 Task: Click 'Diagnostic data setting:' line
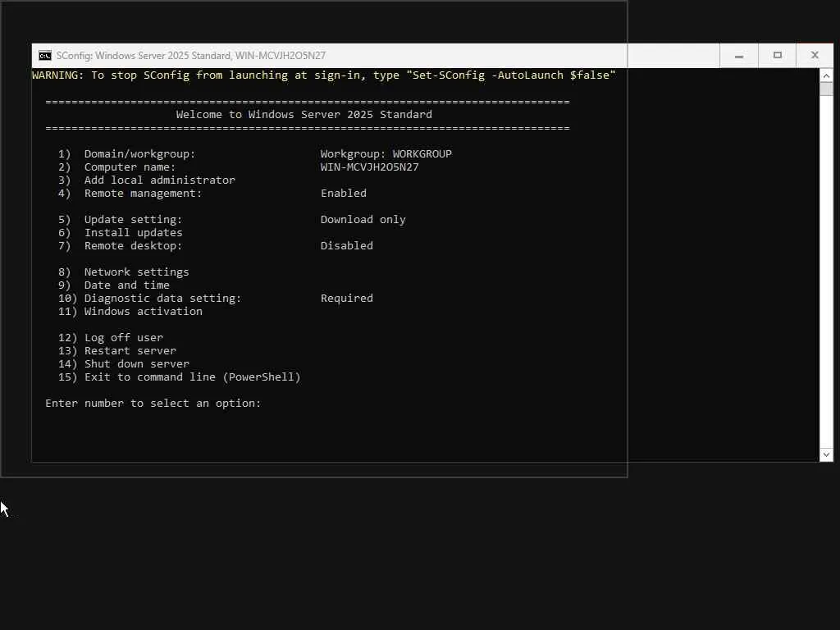click(x=150, y=299)
